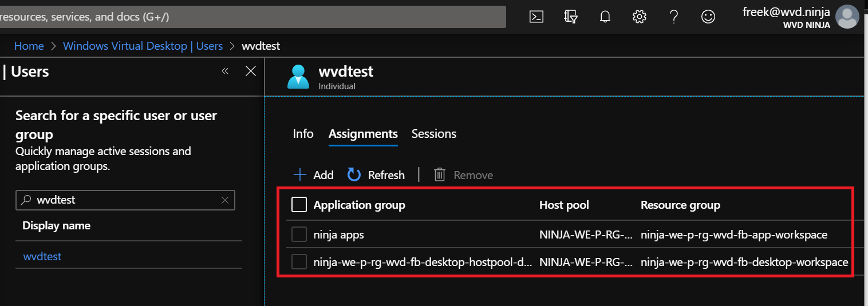Click ninja-we-p-rg-wvd-fb-app-workspace resource group

click(734, 235)
